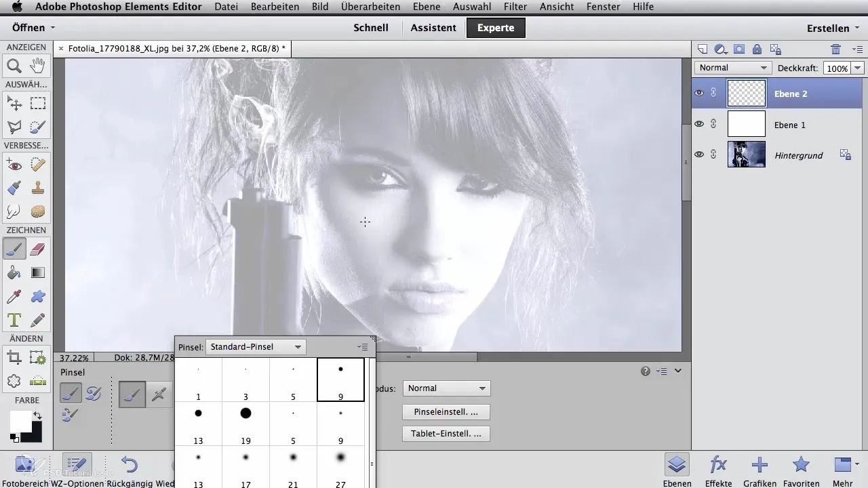Switch to Schnell edit mode
Screen dimensions: 868x488
(x=371, y=28)
